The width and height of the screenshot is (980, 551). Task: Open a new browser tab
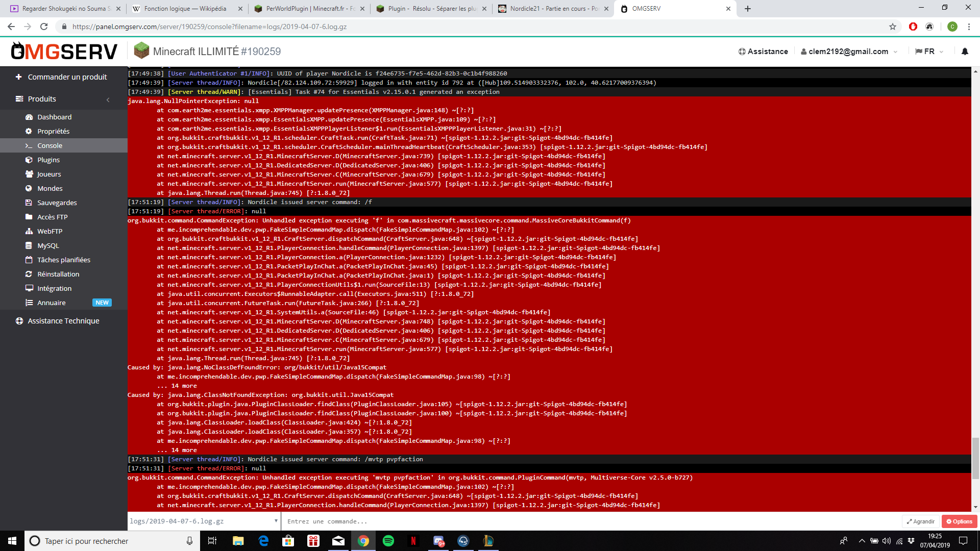click(x=748, y=9)
